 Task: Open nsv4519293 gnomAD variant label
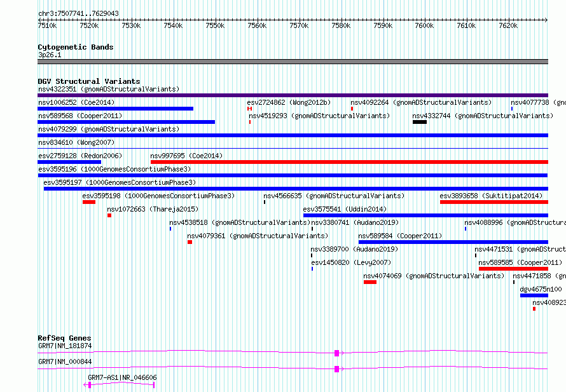pos(319,116)
